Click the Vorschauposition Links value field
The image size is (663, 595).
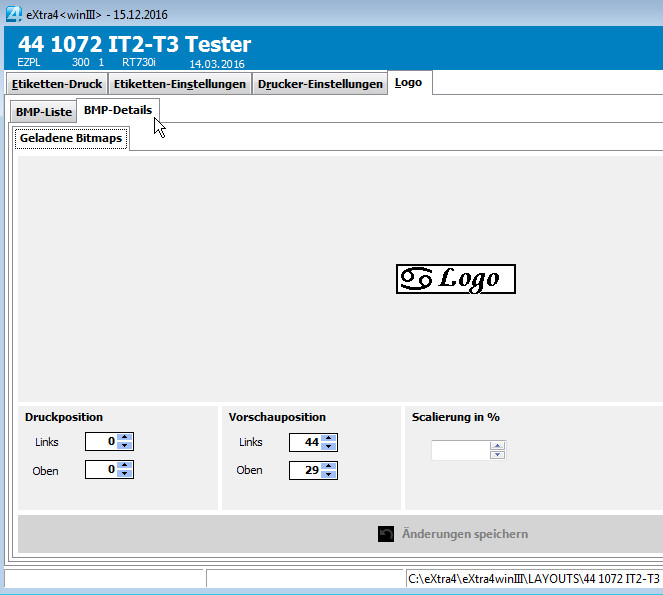305,442
